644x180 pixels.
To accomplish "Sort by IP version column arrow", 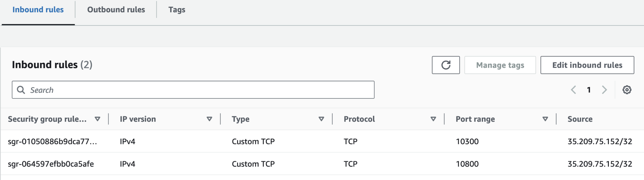I will (209, 119).
